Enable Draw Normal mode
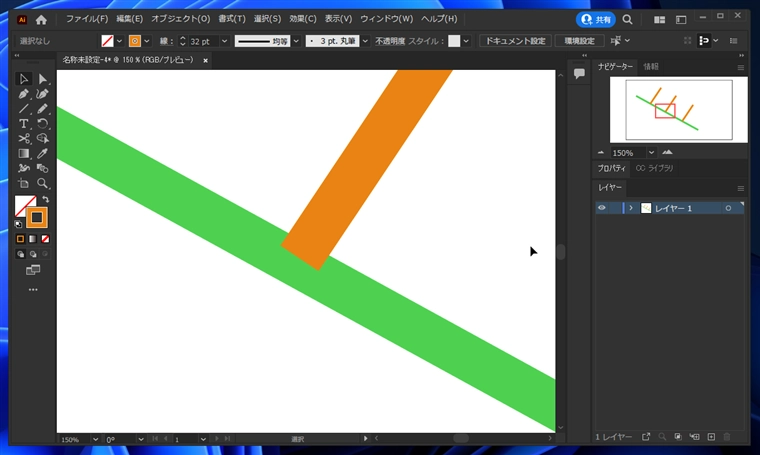This screenshot has width=760, height=455. click(20, 254)
